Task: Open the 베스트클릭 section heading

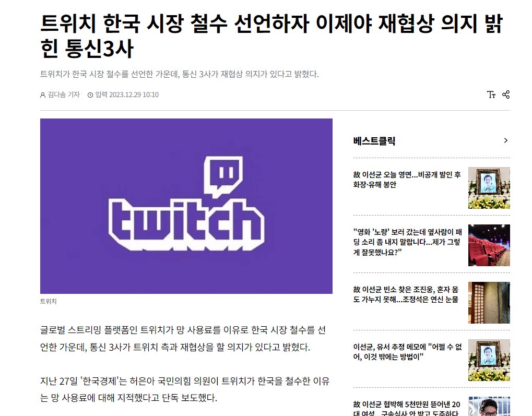Action: coord(374,141)
